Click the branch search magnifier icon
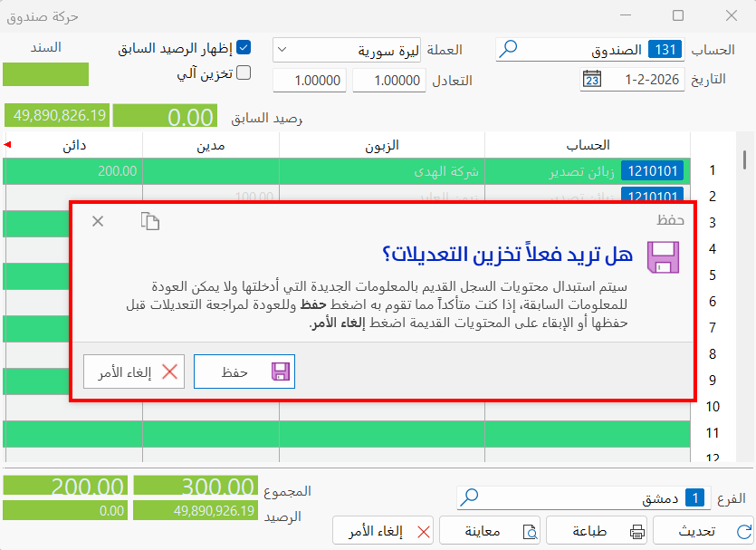 [469, 497]
